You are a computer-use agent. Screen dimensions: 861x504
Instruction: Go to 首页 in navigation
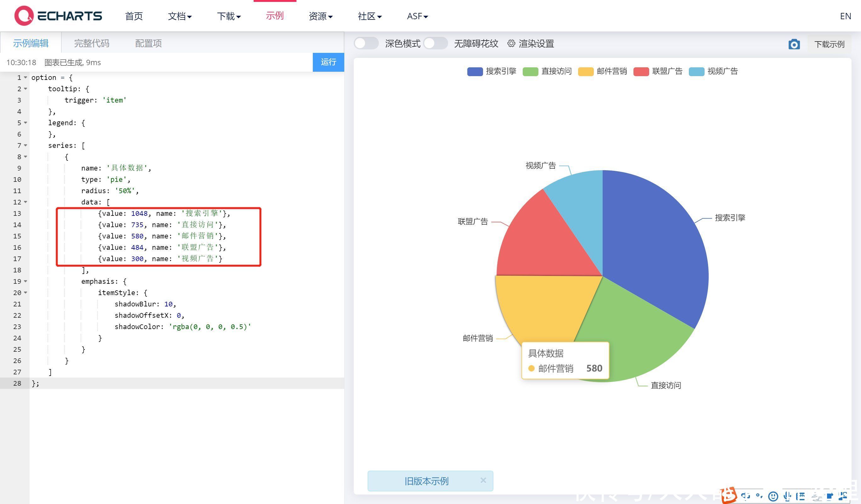[x=134, y=16]
